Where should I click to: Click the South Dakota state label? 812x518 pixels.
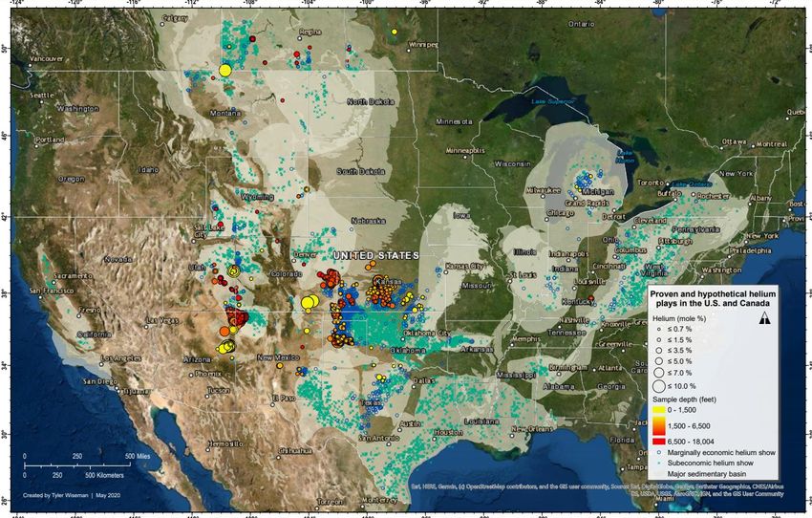point(361,171)
